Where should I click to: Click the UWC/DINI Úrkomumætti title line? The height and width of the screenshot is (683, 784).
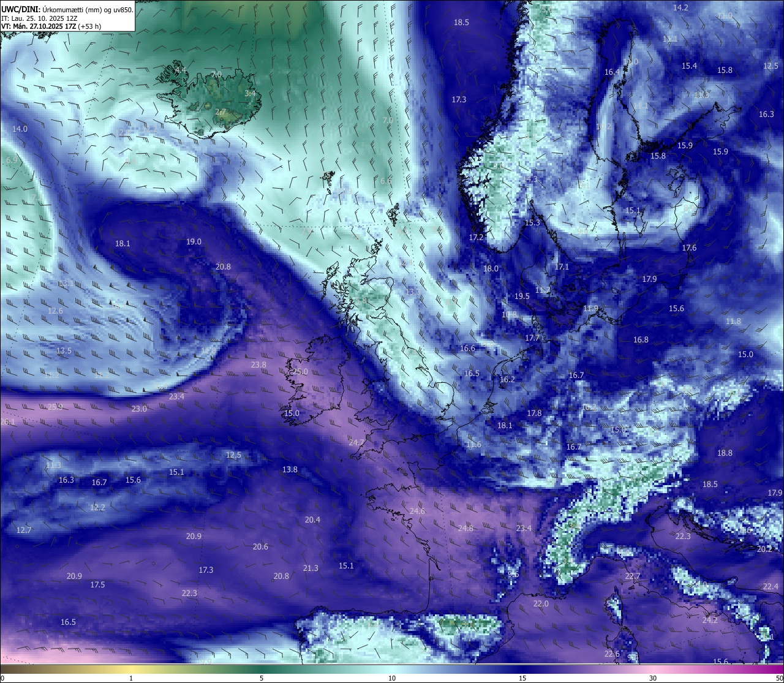pyautogui.click(x=67, y=9)
